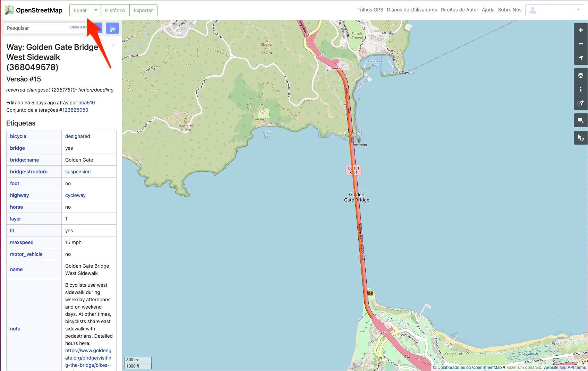Open the bicycle tag key link
Image resolution: width=588 pixels, height=371 pixels.
pyautogui.click(x=18, y=136)
